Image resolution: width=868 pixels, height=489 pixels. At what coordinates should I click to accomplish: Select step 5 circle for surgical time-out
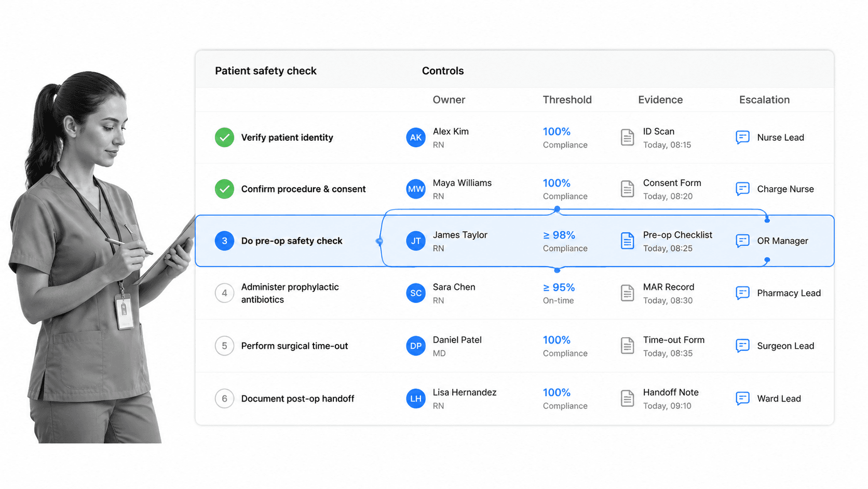tap(224, 346)
